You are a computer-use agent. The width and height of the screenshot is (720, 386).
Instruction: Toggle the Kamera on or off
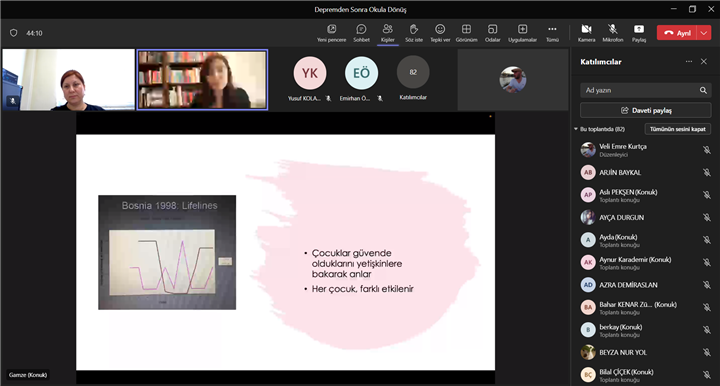tap(586, 33)
